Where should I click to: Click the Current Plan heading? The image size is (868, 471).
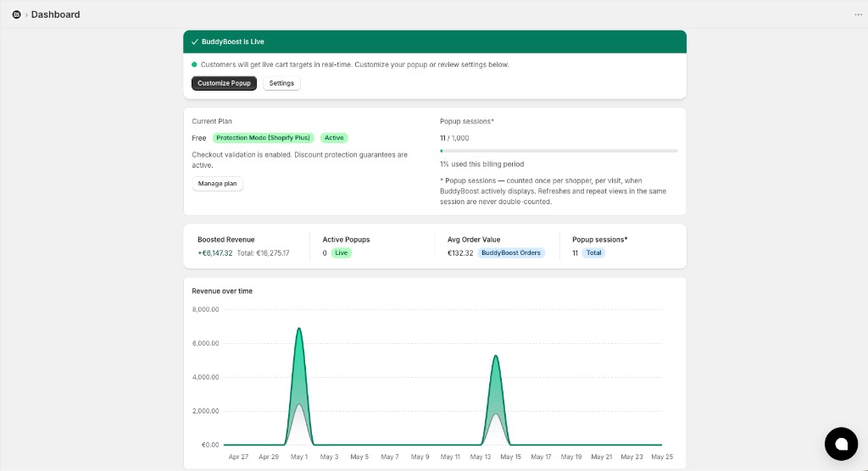click(212, 121)
